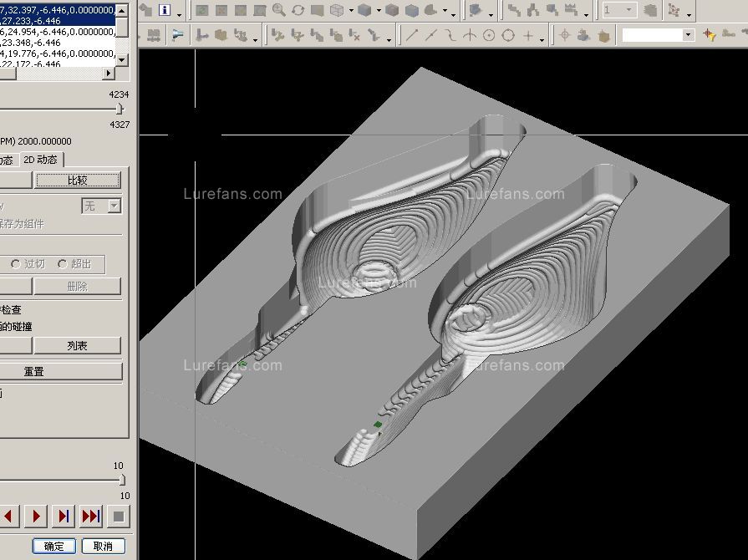Open the 无 dropdown list

114,206
